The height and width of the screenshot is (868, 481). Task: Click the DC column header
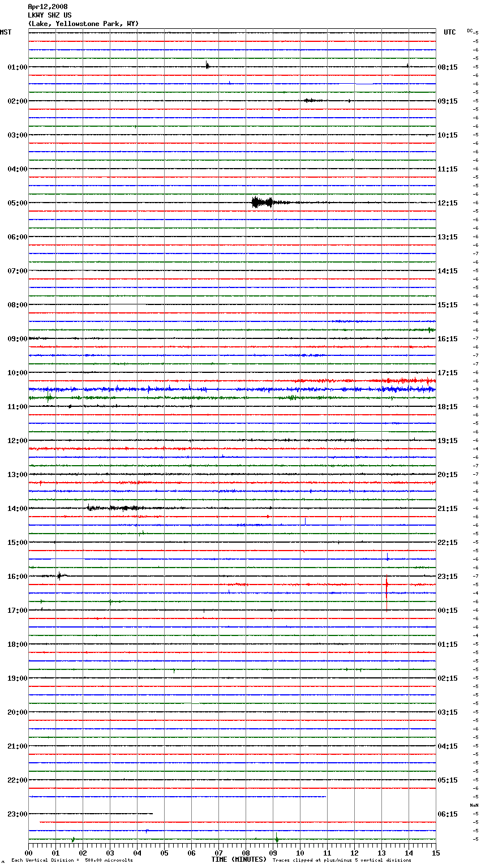click(x=470, y=31)
